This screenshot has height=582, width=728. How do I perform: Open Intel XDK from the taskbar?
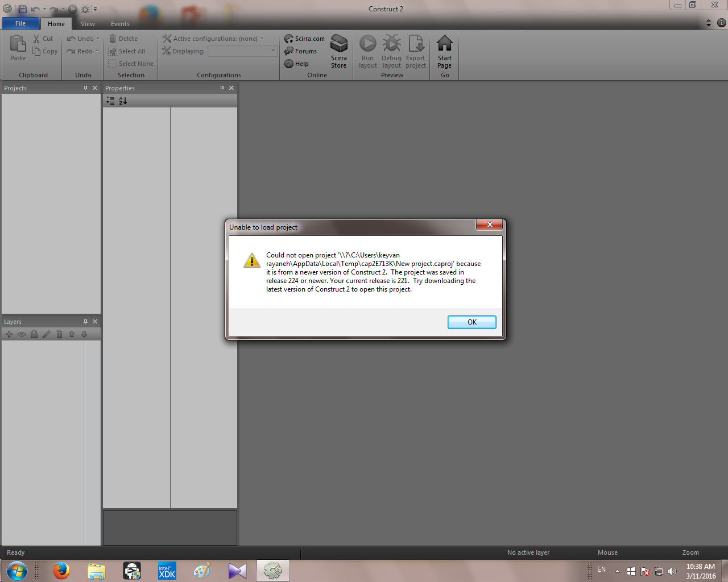tap(167, 571)
